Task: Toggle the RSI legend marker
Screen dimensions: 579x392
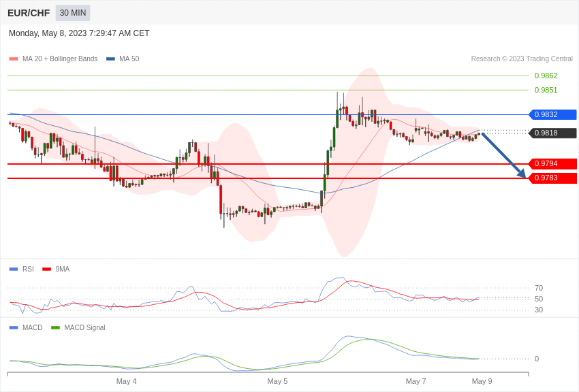Action: pyautogui.click(x=14, y=269)
